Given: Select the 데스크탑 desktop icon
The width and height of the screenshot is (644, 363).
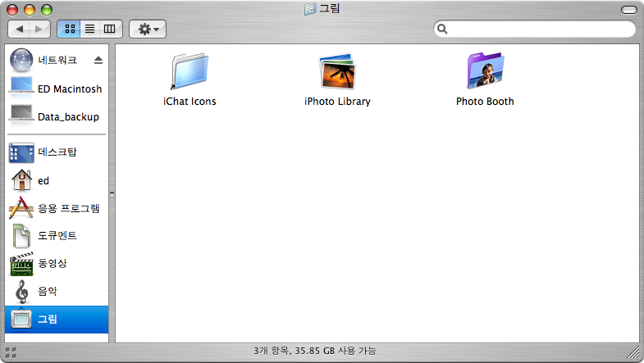Looking at the screenshot, I should [x=21, y=152].
